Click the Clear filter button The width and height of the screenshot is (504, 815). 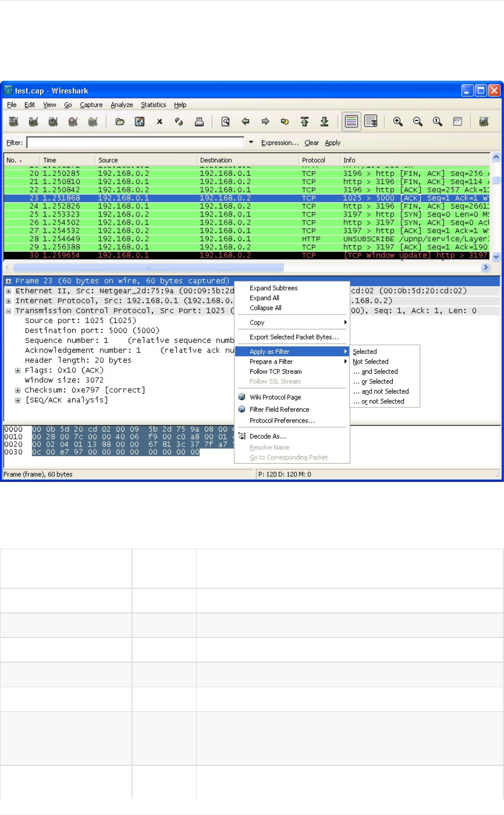(x=312, y=143)
